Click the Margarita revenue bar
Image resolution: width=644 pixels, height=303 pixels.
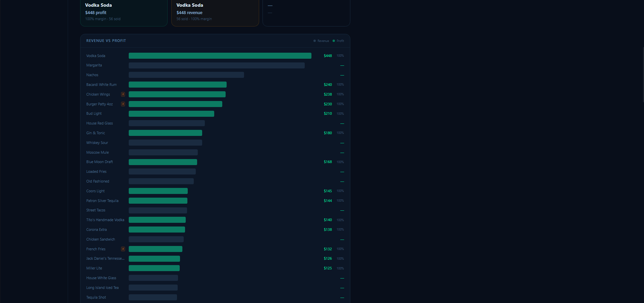click(x=217, y=65)
